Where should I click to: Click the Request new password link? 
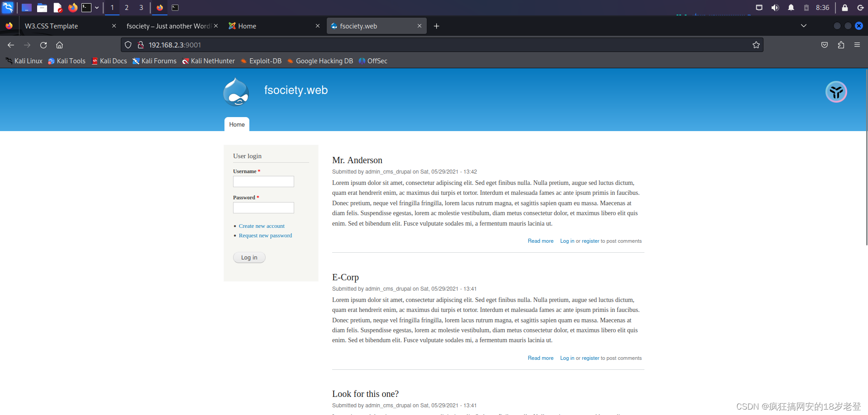[x=265, y=236]
